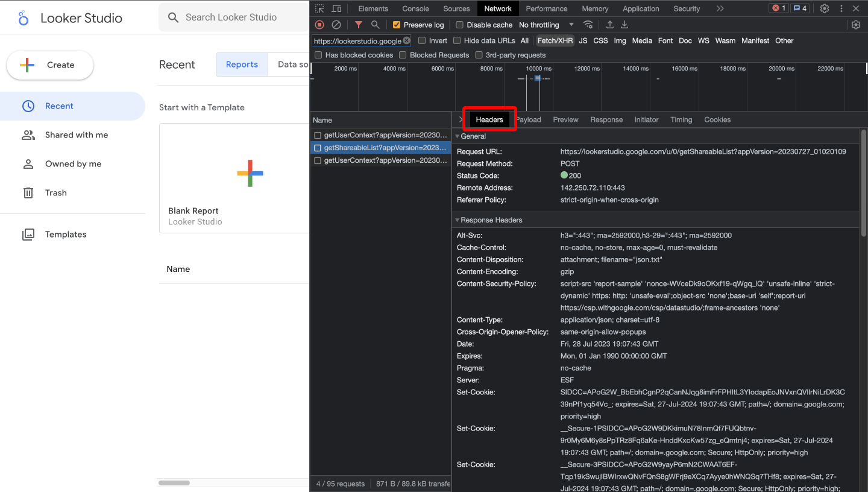Clear the network log
This screenshot has width=868, height=492.
click(336, 25)
